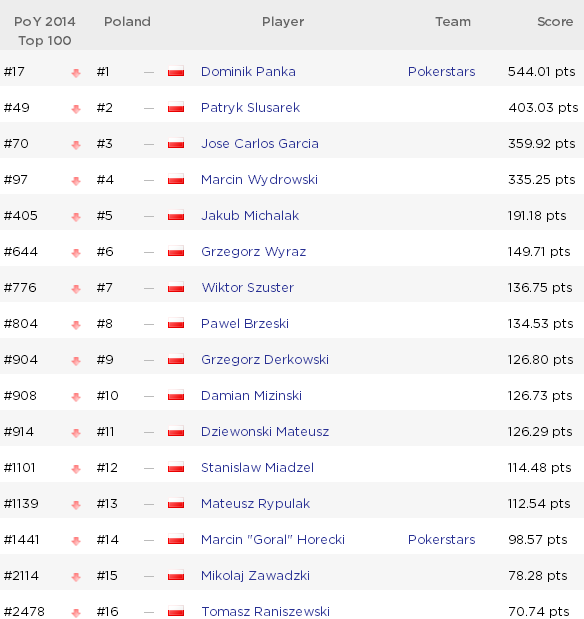This screenshot has width=584, height=619.
Task: Select the #908 global rank cell
Action: tap(20, 396)
